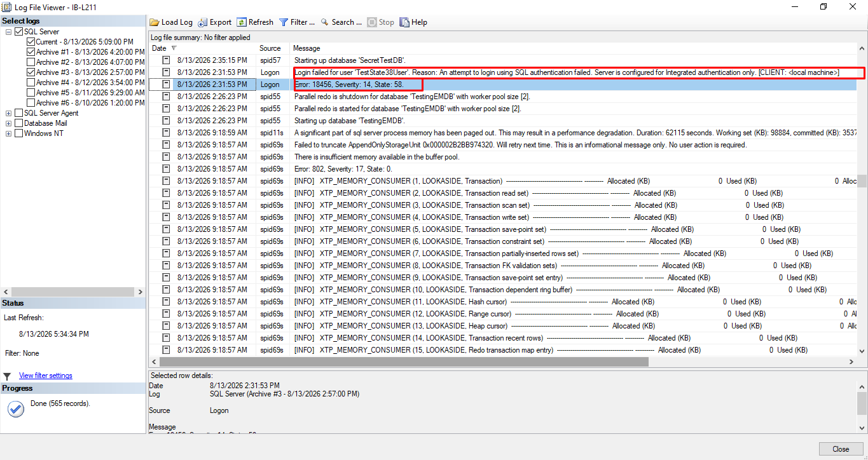The height and width of the screenshot is (460, 868).
Task: Check Archive #5 log checkbox
Action: tap(31, 93)
